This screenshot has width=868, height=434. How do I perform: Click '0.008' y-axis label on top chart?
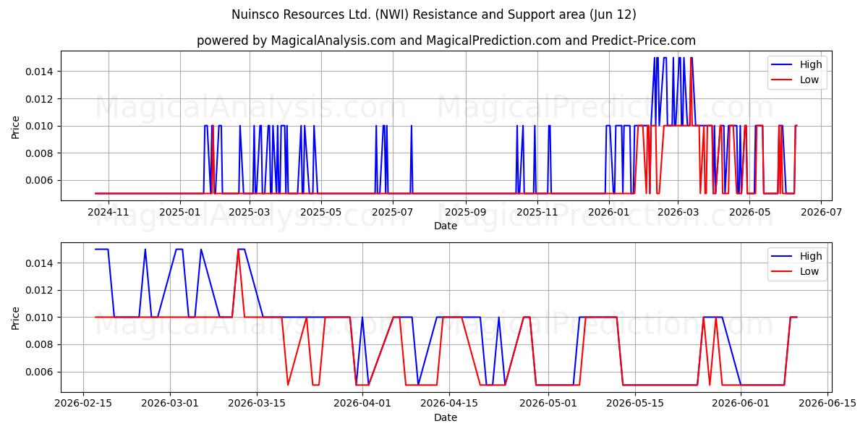click(41, 153)
